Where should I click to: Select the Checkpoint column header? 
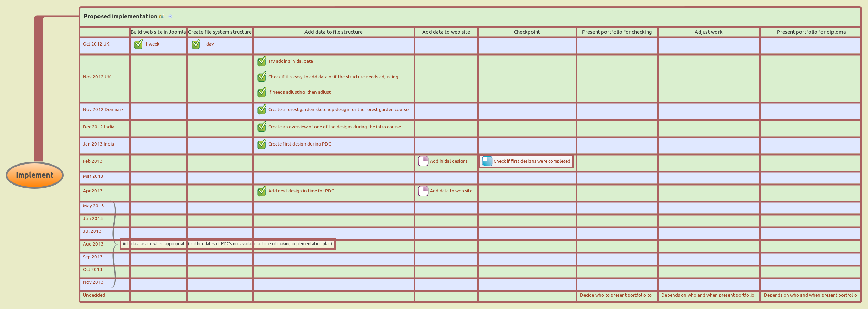click(527, 32)
